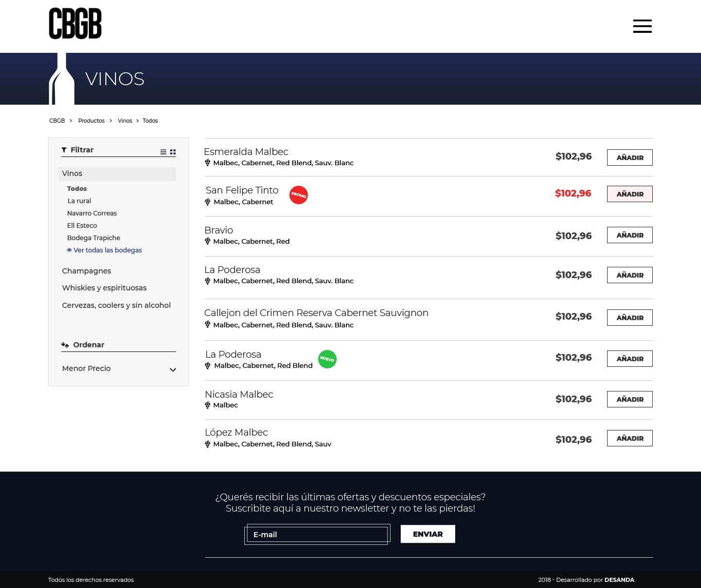Click the red $102,96 promo price

pyautogui.click(x=573, y=193)
